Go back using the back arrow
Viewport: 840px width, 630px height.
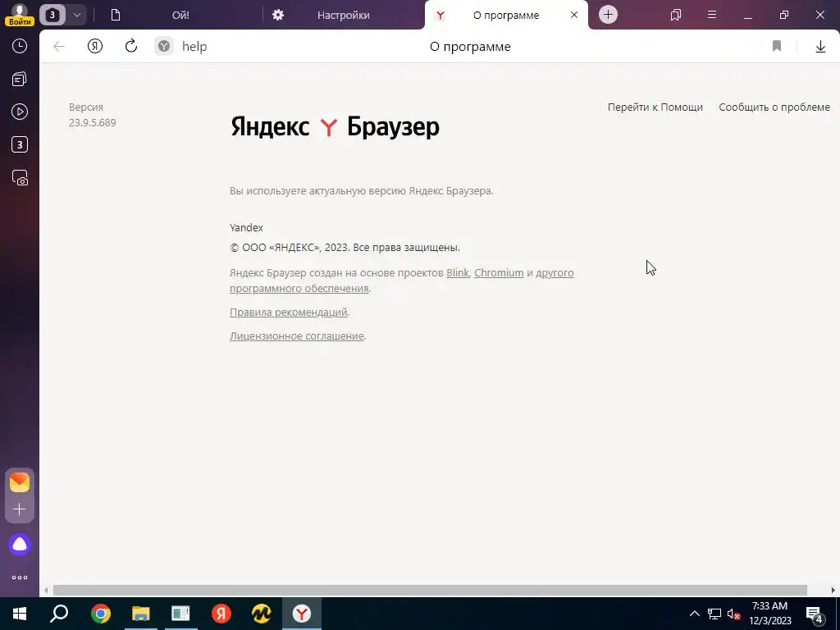[59, 47]
